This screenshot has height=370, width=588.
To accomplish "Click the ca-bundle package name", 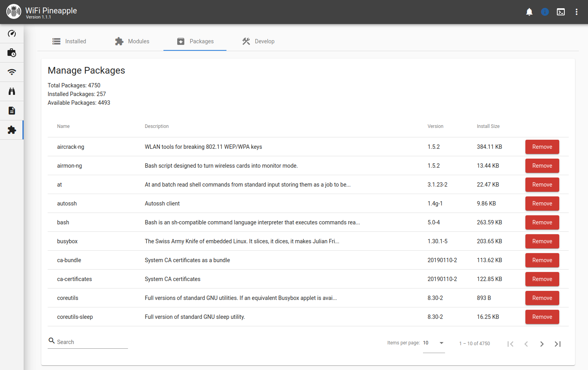I will (69, 260).
